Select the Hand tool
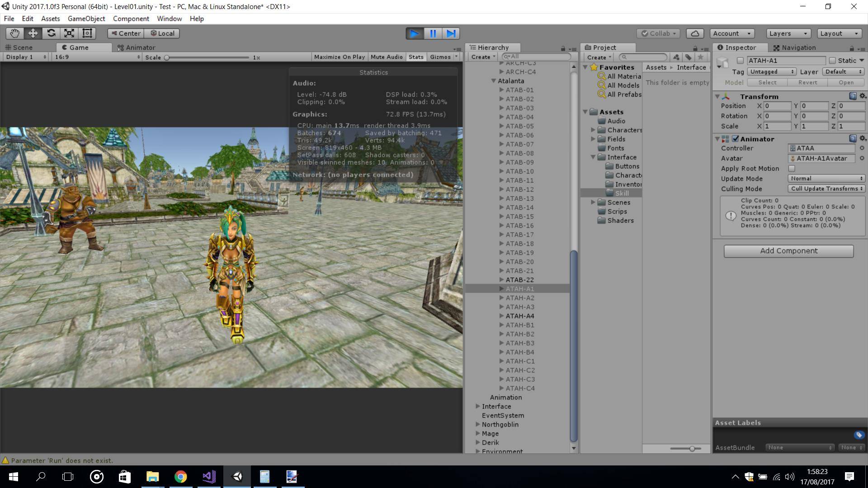This screenshot has width=868, height=488. (14, 33)
